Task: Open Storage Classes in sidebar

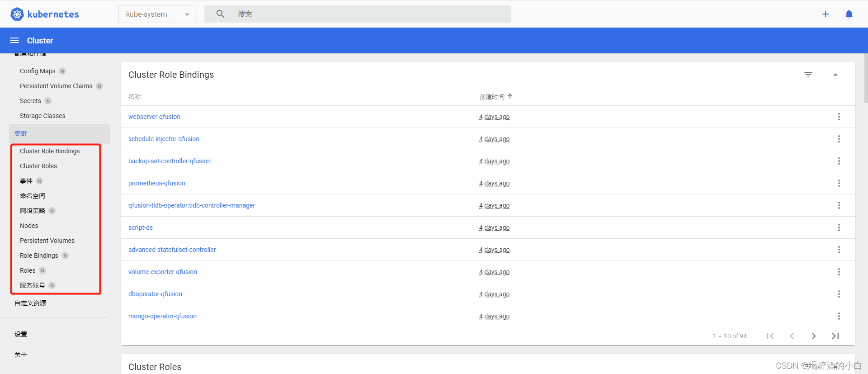Action: (42, 116)
